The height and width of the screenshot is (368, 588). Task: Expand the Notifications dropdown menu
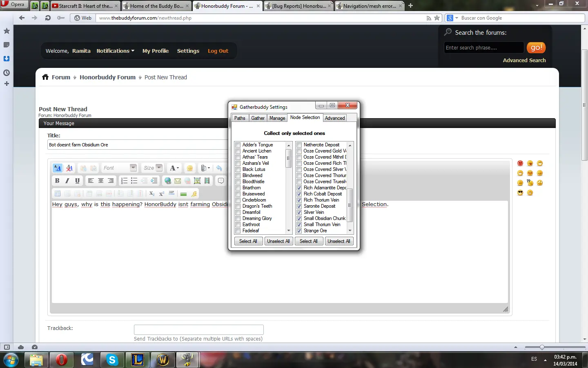115,51
